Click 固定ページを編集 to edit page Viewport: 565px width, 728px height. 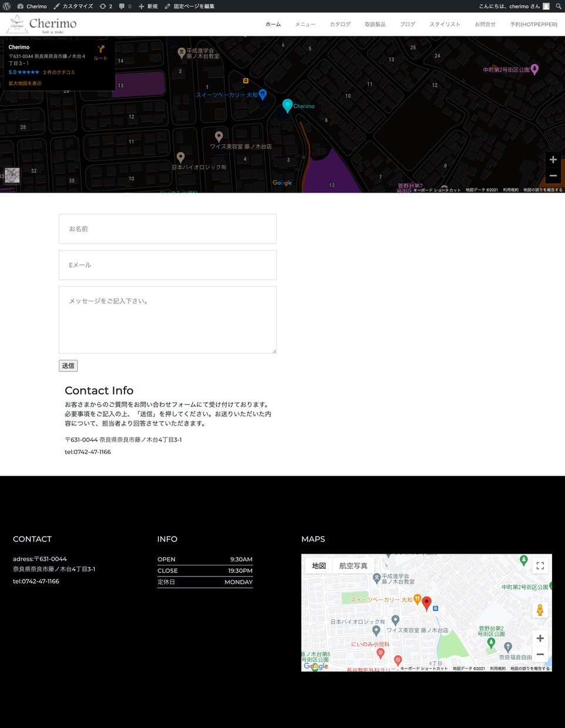[x=189, y=6]
